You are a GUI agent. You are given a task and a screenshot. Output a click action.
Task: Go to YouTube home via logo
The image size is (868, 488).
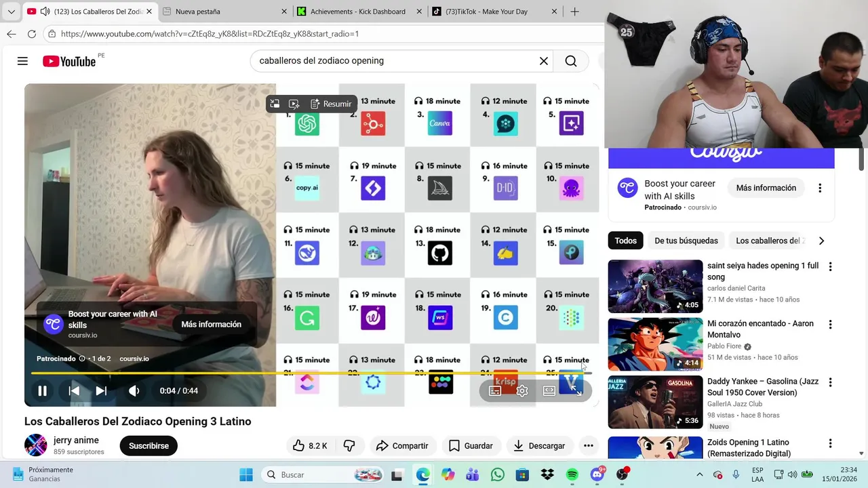point(69,61)
